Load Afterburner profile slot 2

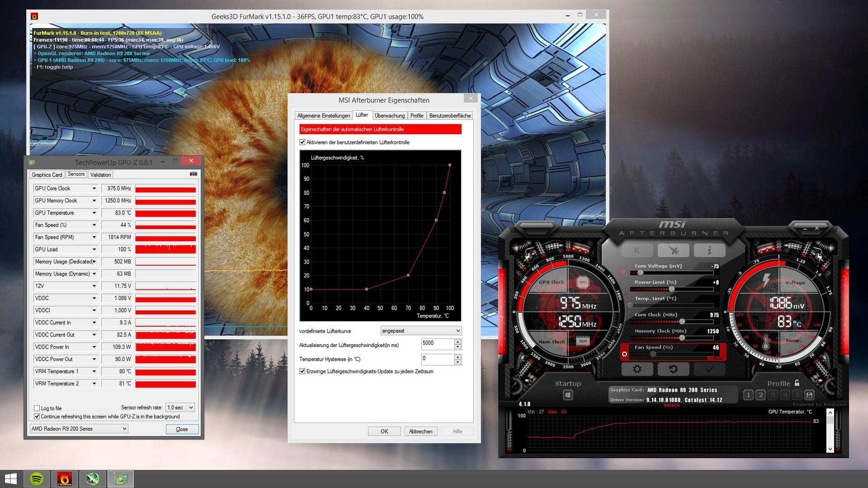click(x=760, y=395)
